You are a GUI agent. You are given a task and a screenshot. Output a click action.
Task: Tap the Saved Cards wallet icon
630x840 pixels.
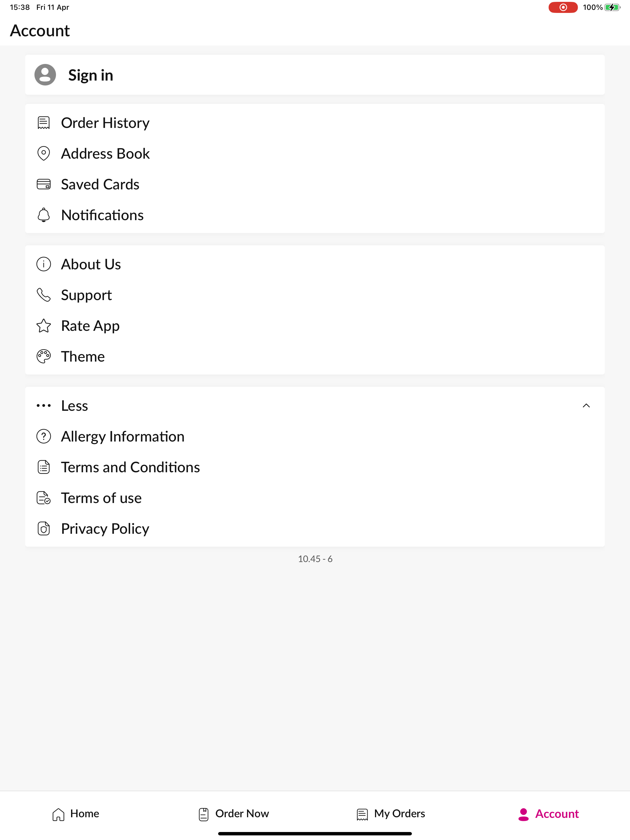point(44,184)
